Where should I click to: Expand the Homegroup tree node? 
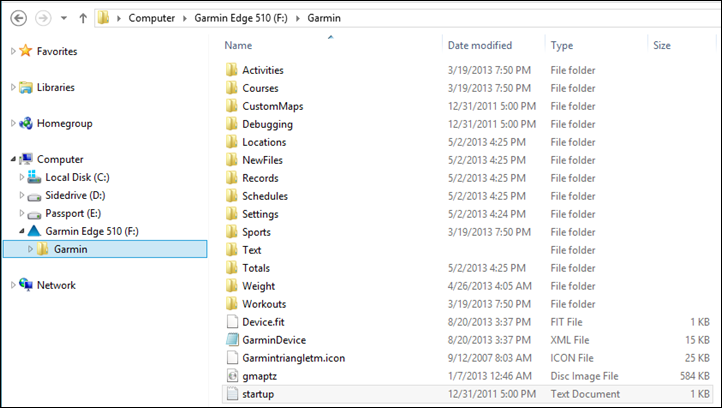click(x=13, y=123)
